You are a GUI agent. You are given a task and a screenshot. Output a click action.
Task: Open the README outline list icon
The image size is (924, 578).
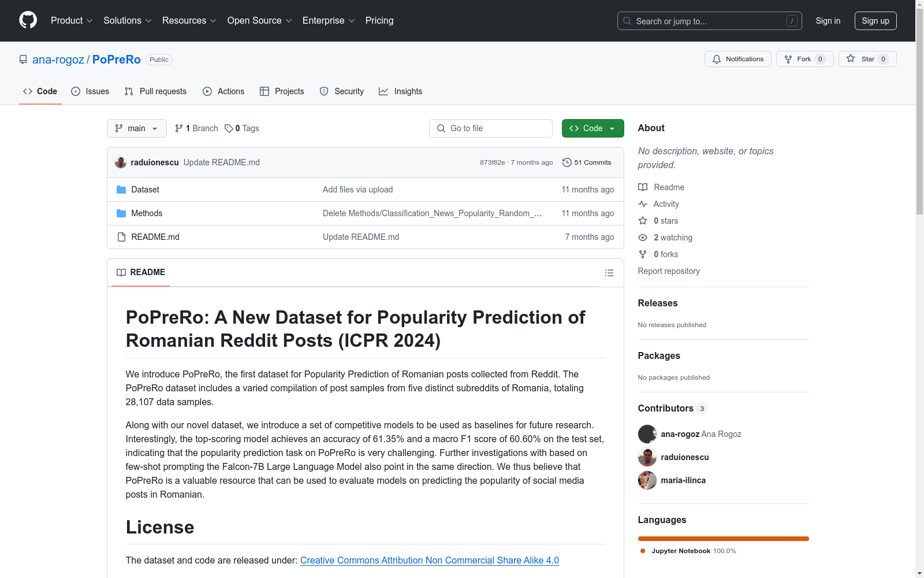[609, 273]
